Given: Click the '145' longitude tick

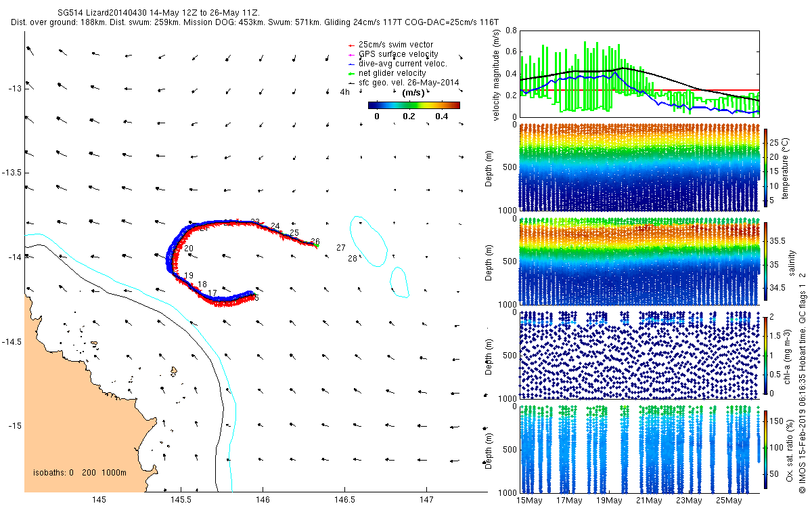Looking at the screenshot, I should pos(99,501).
